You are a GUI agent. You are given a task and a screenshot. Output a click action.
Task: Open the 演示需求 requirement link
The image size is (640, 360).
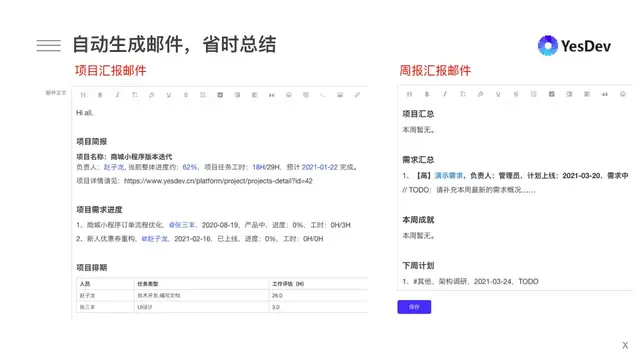click(449, 176)
